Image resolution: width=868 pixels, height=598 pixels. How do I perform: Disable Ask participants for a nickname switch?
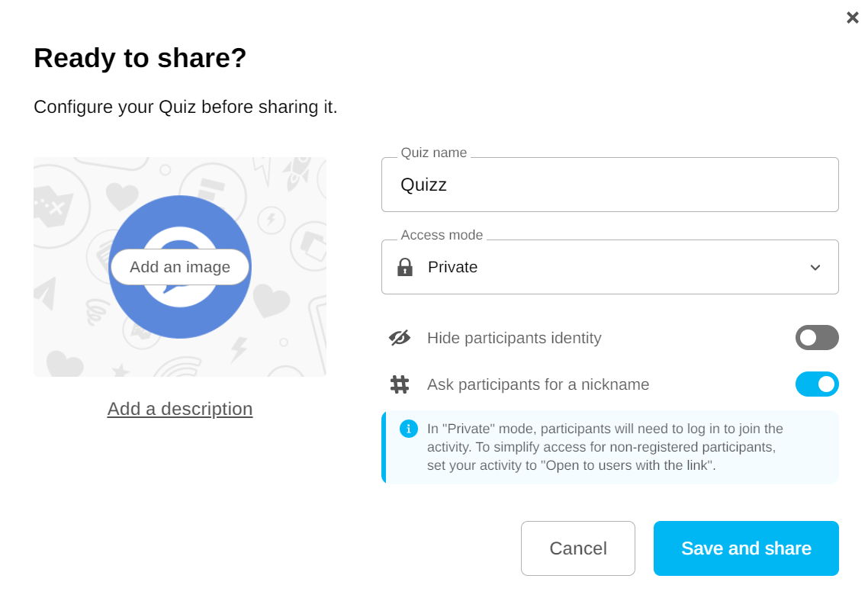pyautogui.click(x=817, y=384)
